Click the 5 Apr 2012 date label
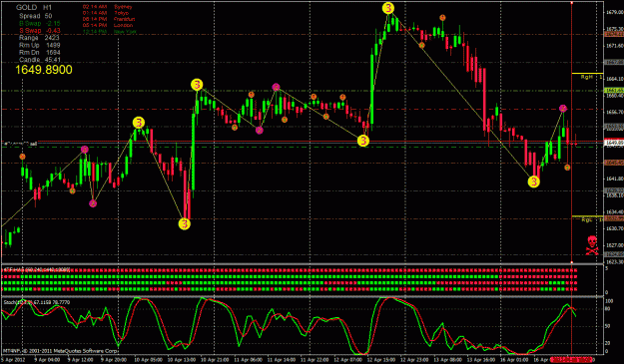The image size is (624, 364). click(12, 360)
